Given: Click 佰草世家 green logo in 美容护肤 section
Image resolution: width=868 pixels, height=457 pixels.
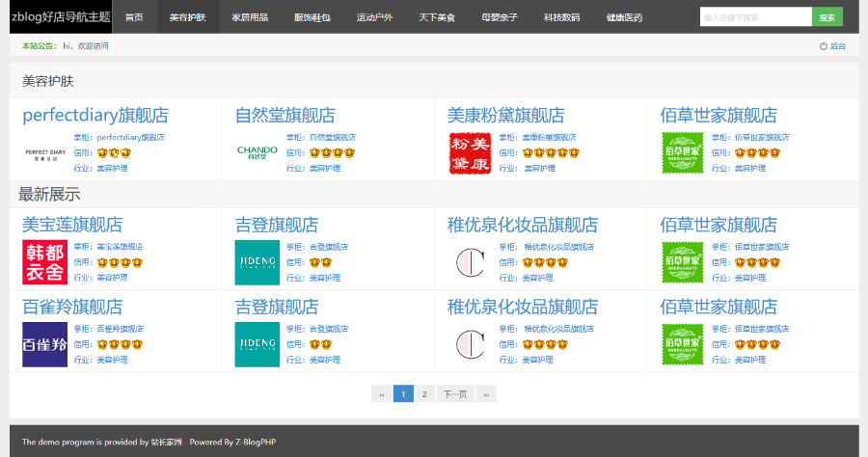Looking at the screenshot, I should pyautogui.click(x=683, y=153).
